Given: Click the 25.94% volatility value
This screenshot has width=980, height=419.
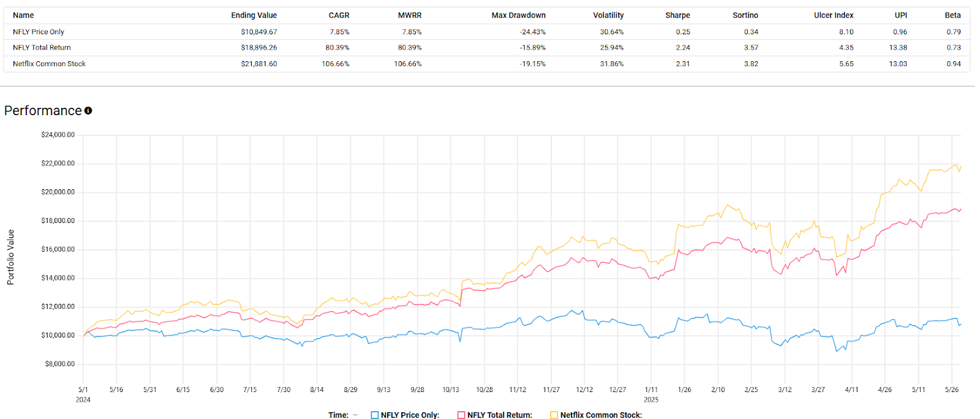Looking at the screenshot, I should pyautogui.click(x=612, y=48).
